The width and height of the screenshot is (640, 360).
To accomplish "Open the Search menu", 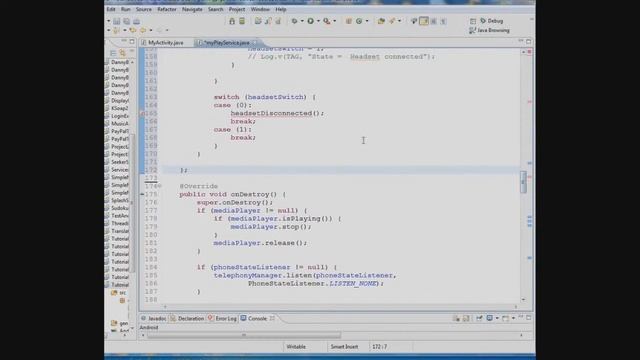I will tap(216, 9).
